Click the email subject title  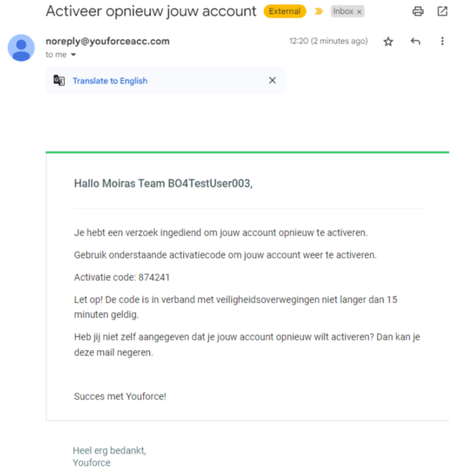pos(151,11)
